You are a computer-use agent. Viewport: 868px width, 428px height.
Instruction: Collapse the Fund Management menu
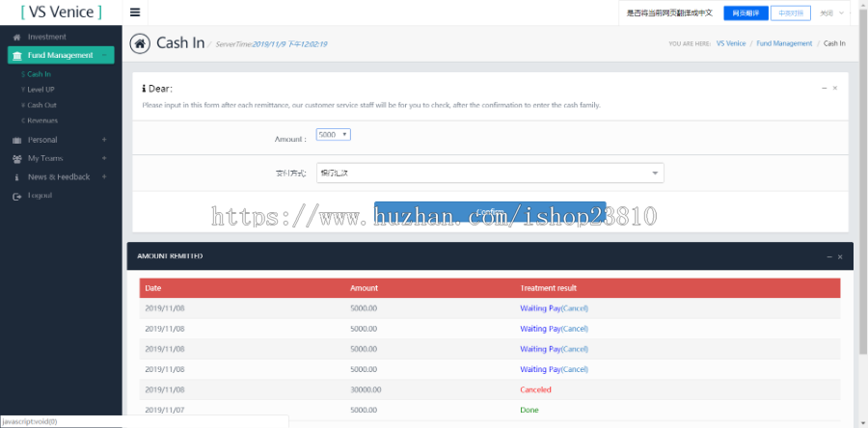61,55
